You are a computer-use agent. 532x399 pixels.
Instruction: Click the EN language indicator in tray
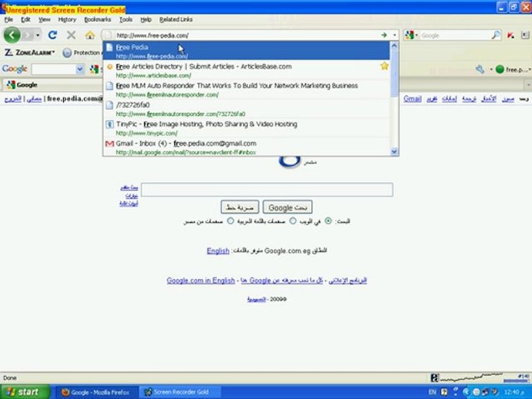[x=432, y=392]
